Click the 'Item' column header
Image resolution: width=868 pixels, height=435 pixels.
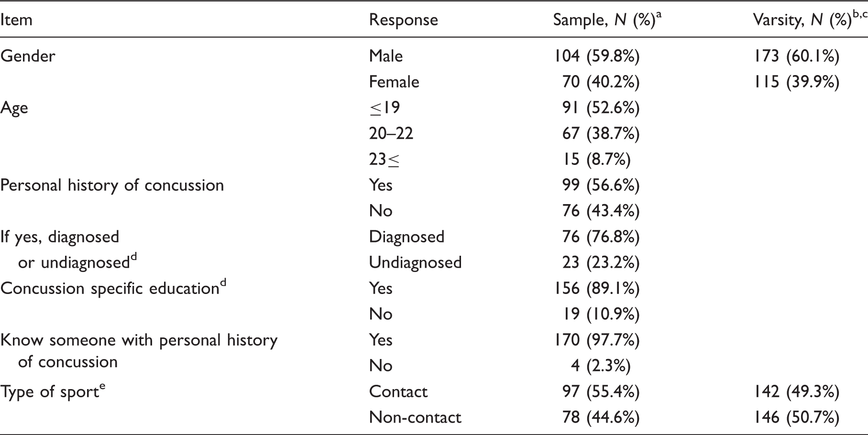16,20
